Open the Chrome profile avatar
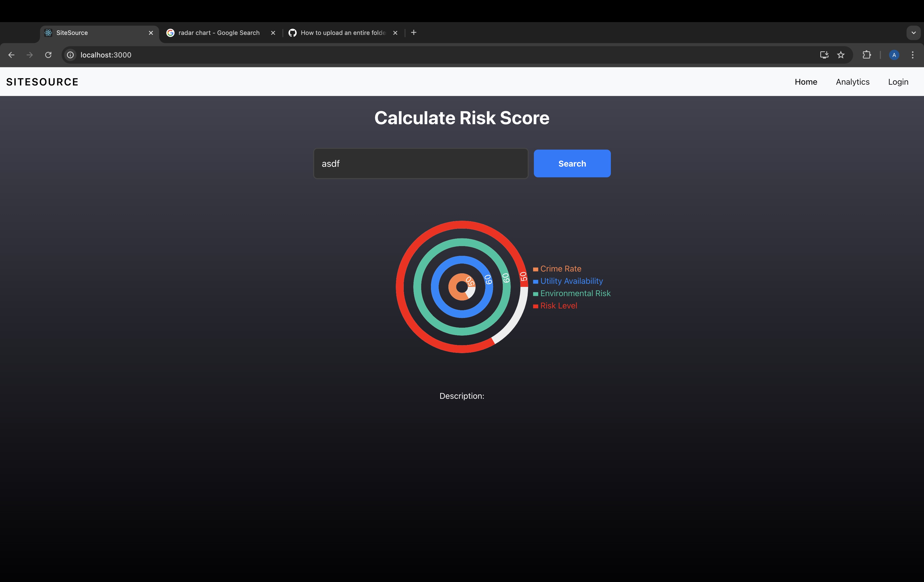Viewport: 924px width, 582px height. 894,55
